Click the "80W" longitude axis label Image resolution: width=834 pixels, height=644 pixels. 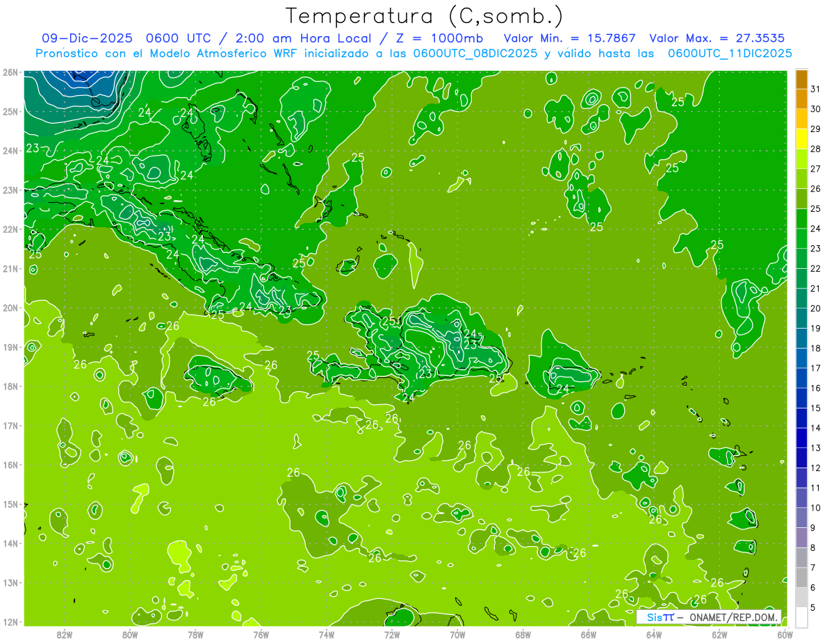[x=130, y=634]
